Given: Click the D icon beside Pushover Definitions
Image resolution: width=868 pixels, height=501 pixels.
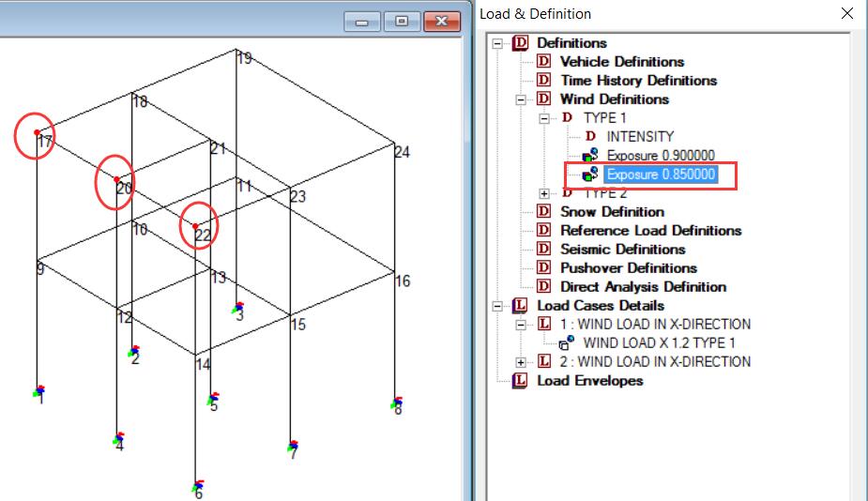Looking at the screenshot, I should point(543,268).
